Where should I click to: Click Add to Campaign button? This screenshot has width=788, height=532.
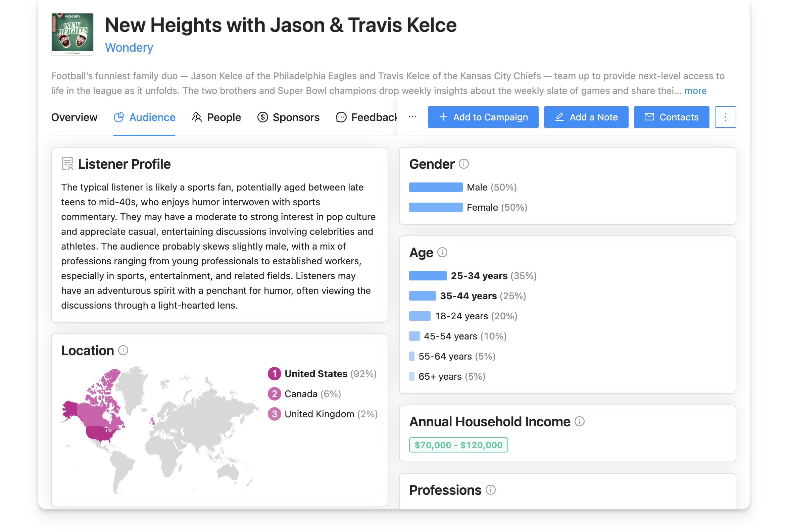coord(483,117)
